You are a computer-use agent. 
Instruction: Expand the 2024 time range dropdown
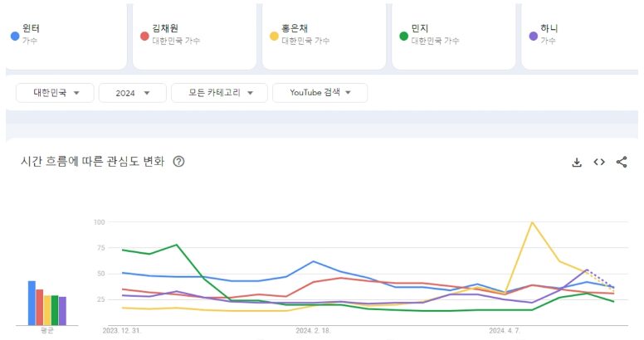pos(131,93)
